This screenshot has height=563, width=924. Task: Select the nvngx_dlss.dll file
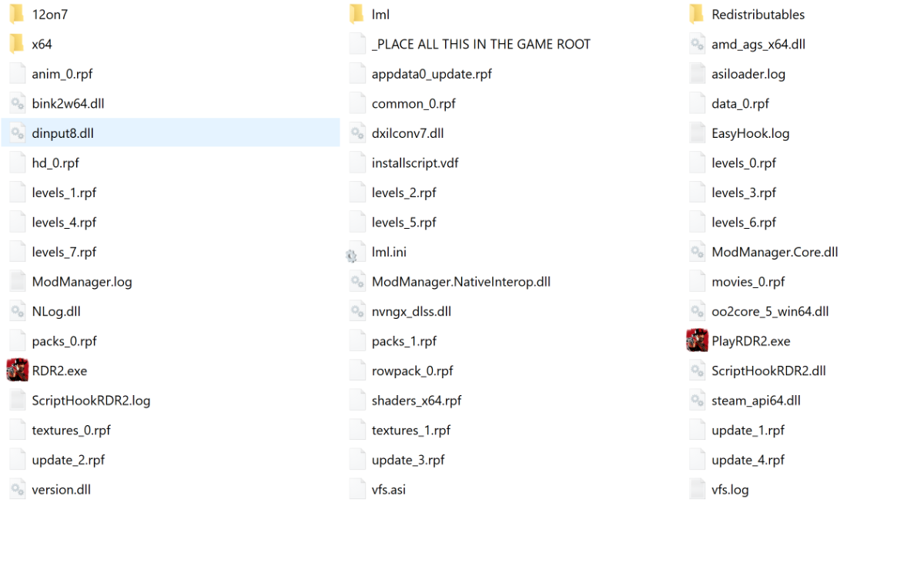(411, 311)
